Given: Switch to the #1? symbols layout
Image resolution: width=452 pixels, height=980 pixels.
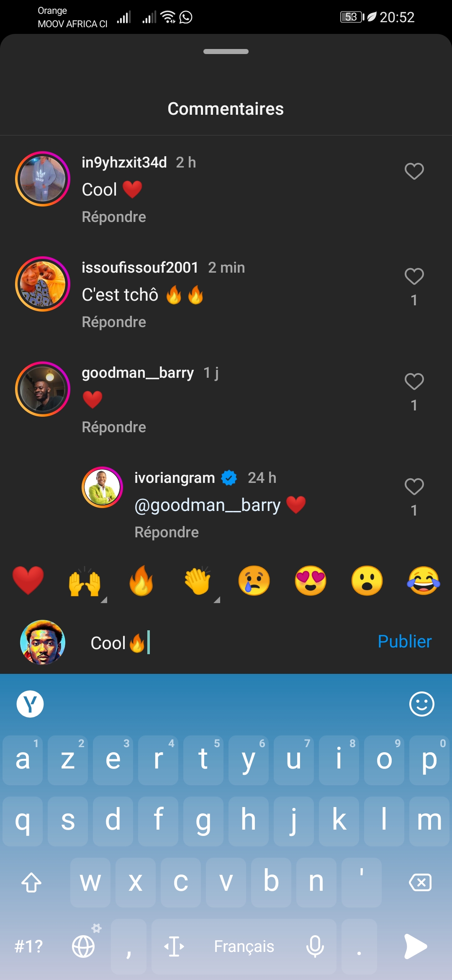Looking at the screenshot, I should [x=28, y=946].
